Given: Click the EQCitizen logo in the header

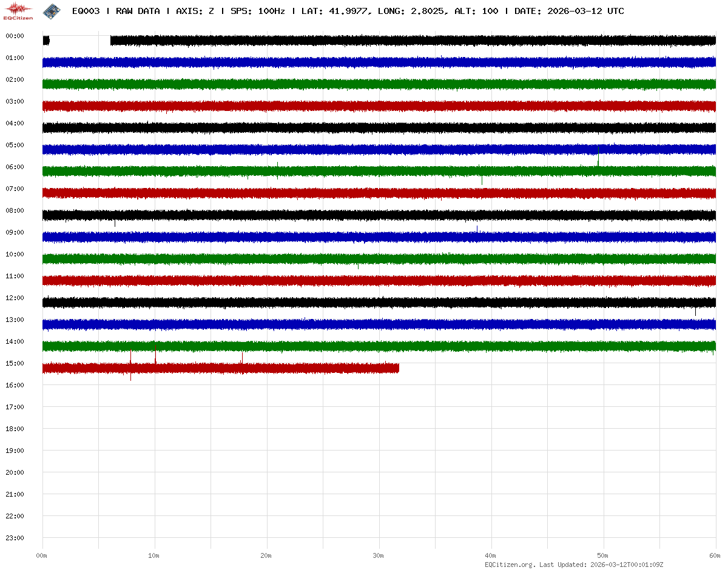Looking at the screenshot, I should click(18, 11).
